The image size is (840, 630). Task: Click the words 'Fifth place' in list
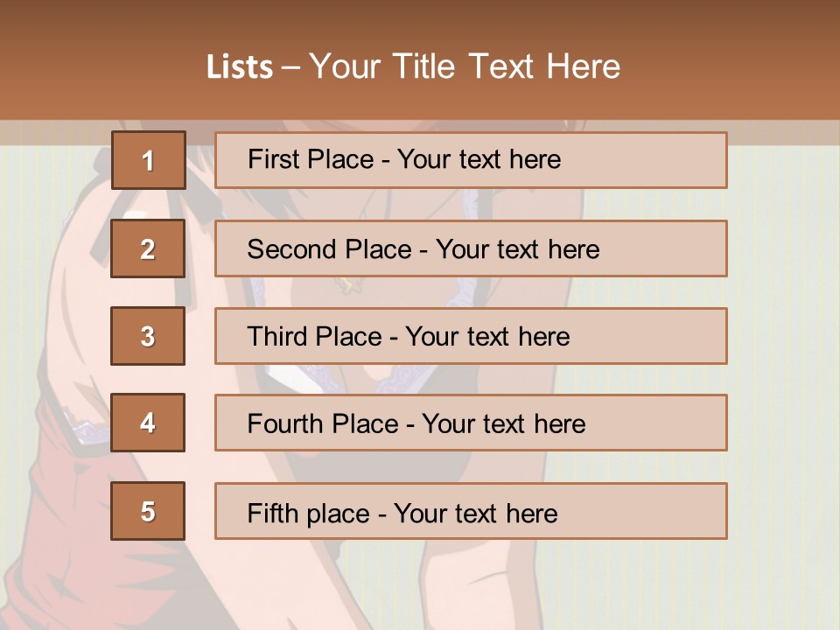310,513
